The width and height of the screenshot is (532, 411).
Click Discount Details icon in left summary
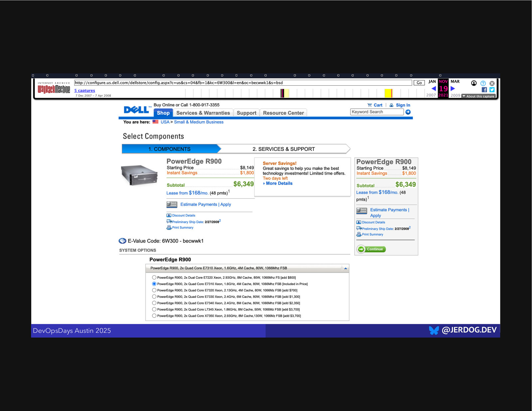pyautogui.click(x=169, y=215)
